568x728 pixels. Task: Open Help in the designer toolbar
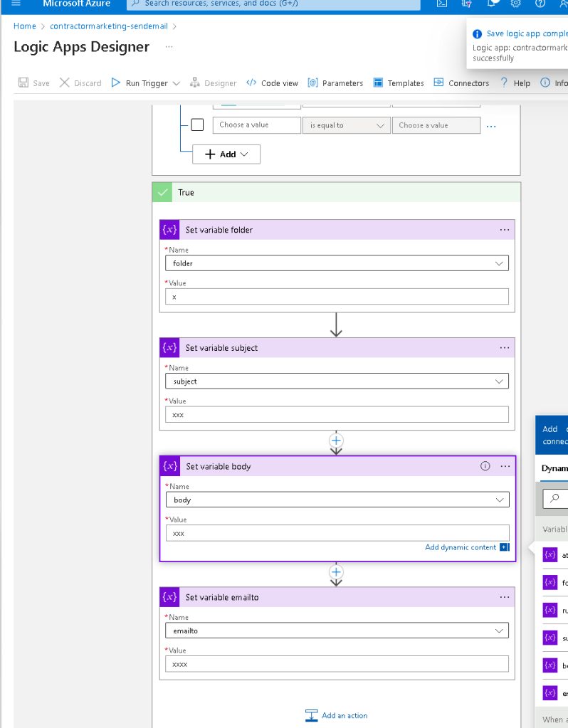[x=515, y=83]
